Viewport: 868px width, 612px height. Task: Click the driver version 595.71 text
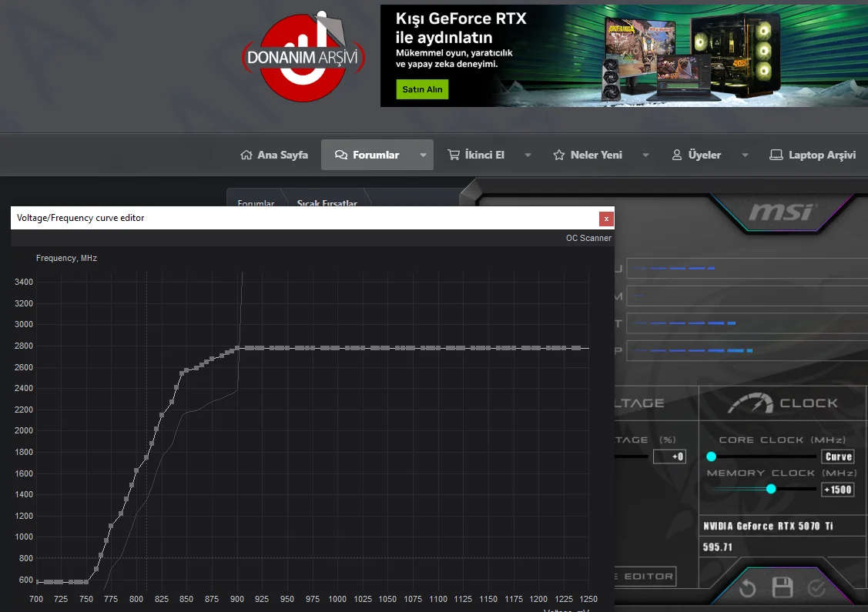click(x=718, y=547)
